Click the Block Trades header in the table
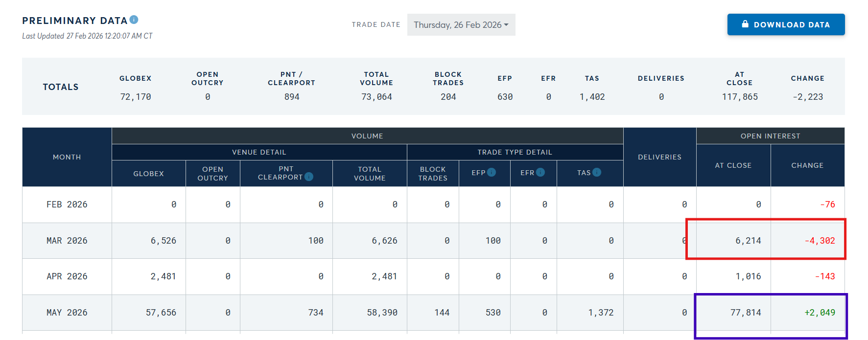 point(433,174)
